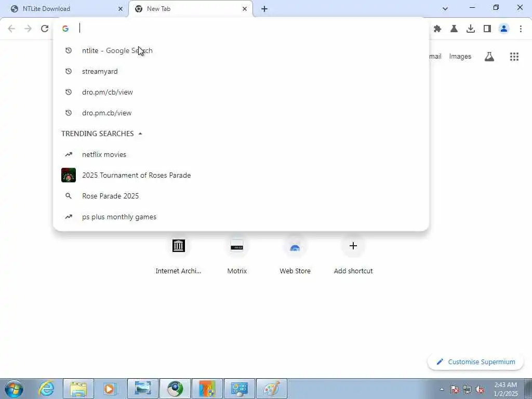Select the dro.pm/cb/view suggestion
The image size is (532, 399).
point(241,92)
